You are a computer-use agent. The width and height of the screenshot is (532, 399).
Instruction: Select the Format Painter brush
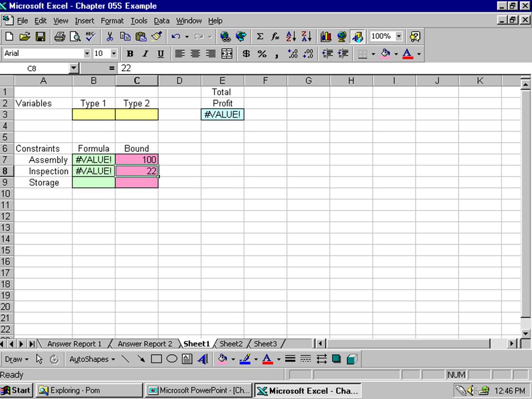pyautogui.click(x=156, y=37)
